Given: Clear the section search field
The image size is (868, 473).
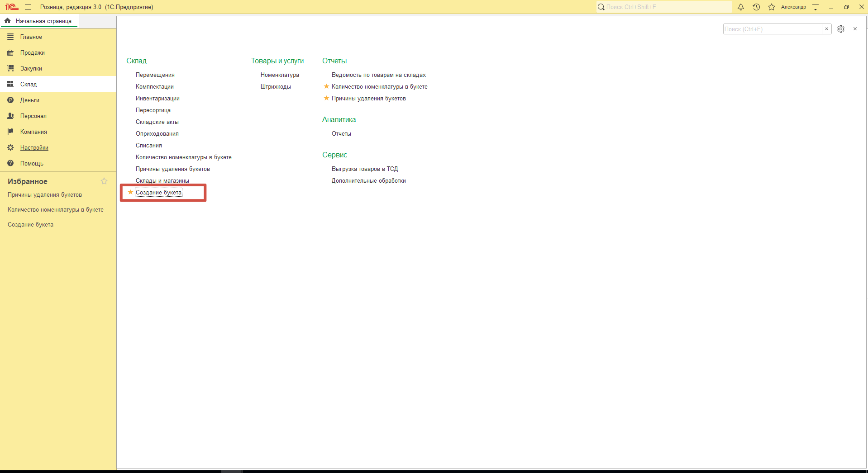Looking at the screenshot, I should click(x=826, y=29).
